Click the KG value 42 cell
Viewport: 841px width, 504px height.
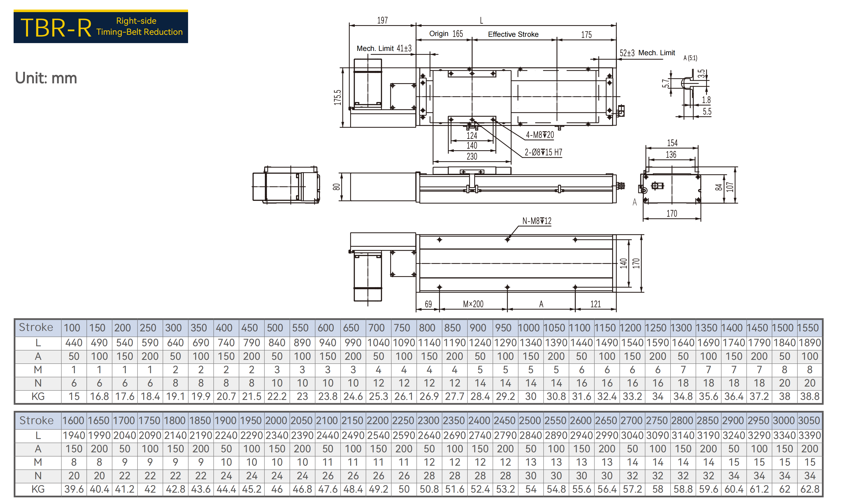(150, 489)
